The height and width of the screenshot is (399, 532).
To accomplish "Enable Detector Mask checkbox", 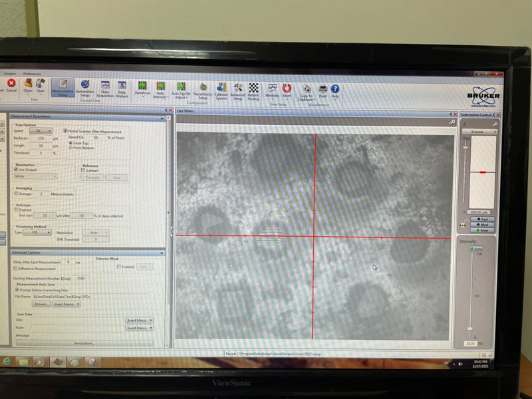I will 118,267.
